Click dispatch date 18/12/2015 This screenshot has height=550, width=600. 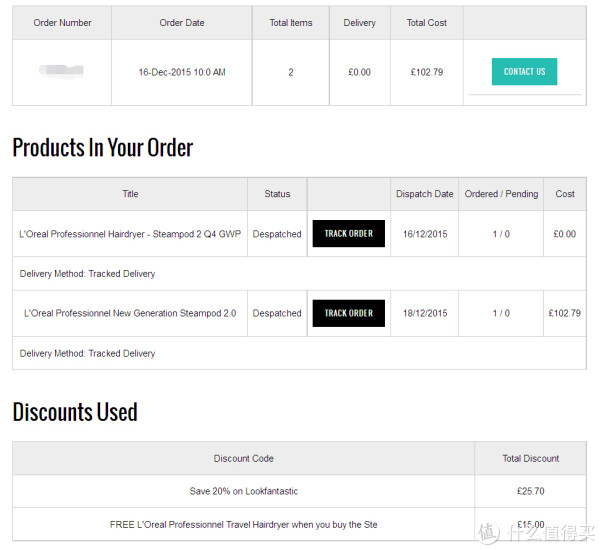coord(425,313)
